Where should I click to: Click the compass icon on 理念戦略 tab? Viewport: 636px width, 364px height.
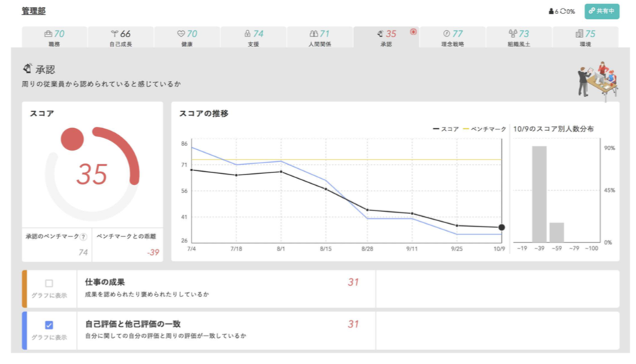(447, 34)
